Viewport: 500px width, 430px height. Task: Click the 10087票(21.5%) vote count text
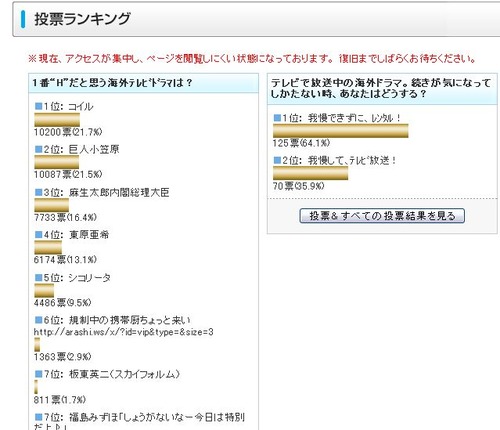pos(68,174)
